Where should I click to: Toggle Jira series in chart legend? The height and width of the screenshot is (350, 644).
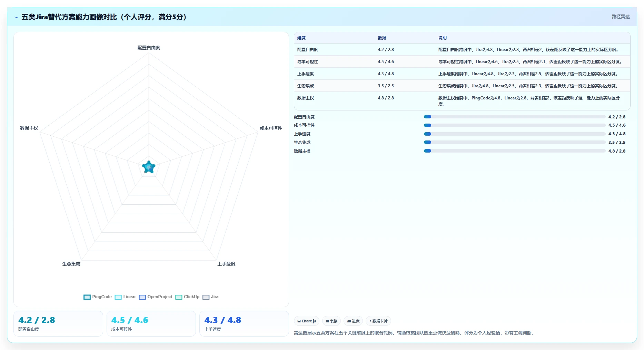[x=210, y=297]
